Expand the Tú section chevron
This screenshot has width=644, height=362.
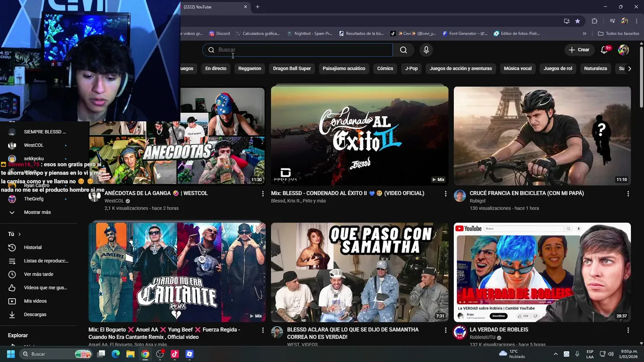tap(20, 234)
